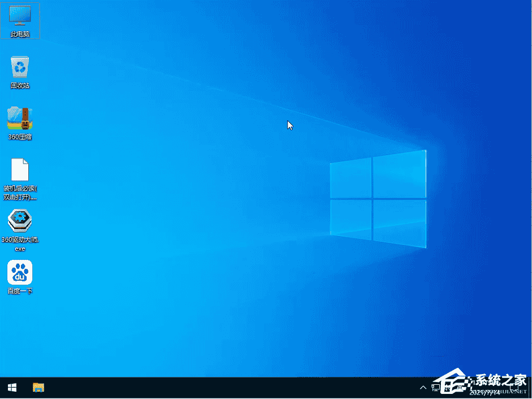Open File Explorer from the taskbar
Image resolution: width=532 pixels, height=399 pixels.
(38, 388)
